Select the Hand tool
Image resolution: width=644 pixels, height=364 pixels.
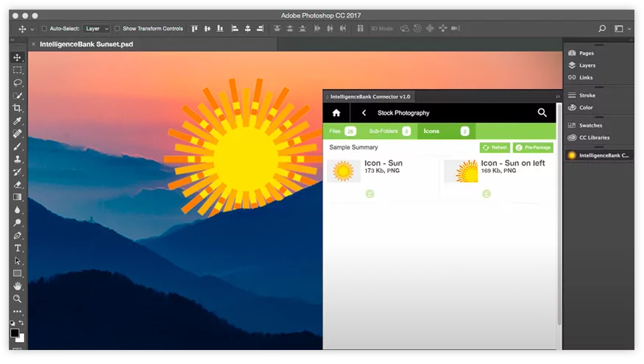[x=17, y=287]
